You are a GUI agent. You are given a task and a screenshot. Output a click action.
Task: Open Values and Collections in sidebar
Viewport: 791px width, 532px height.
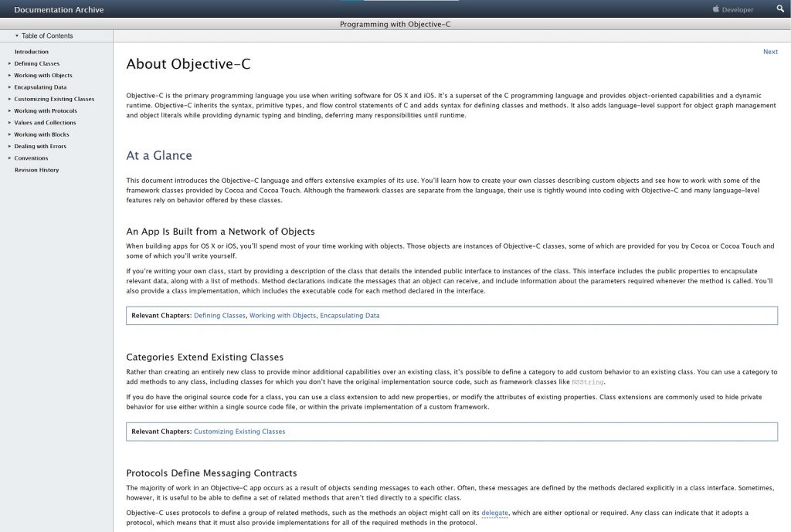coord(45,123)
